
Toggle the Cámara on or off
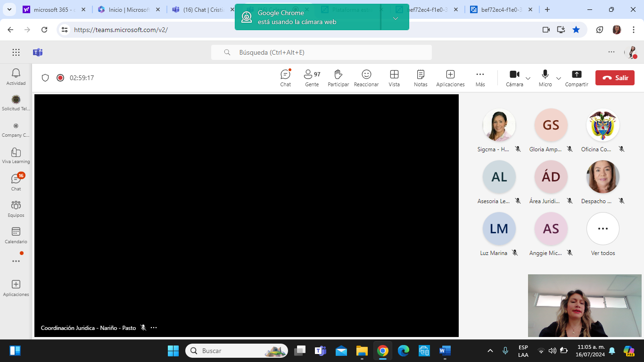(x=514, y=78)
